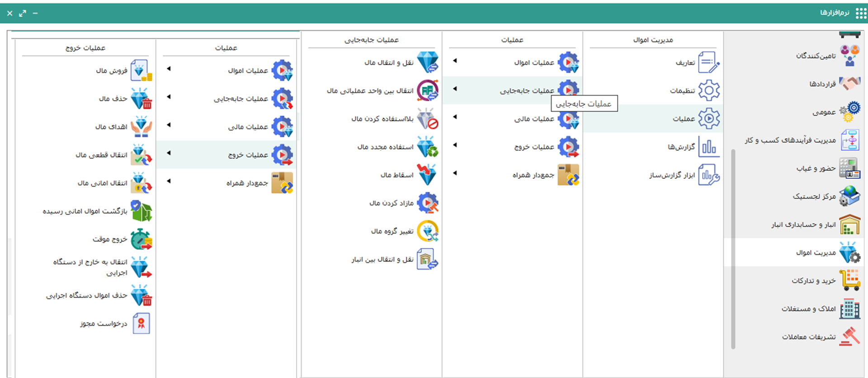Open مازاد کردن مال entry
The height and width of the screenshot is (378, 868).
391,203
